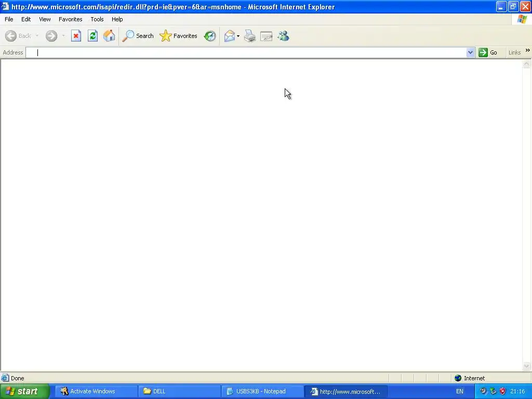
Task: Expand the Mail button dropdown arrow
Action: click(x=238, y=36)
